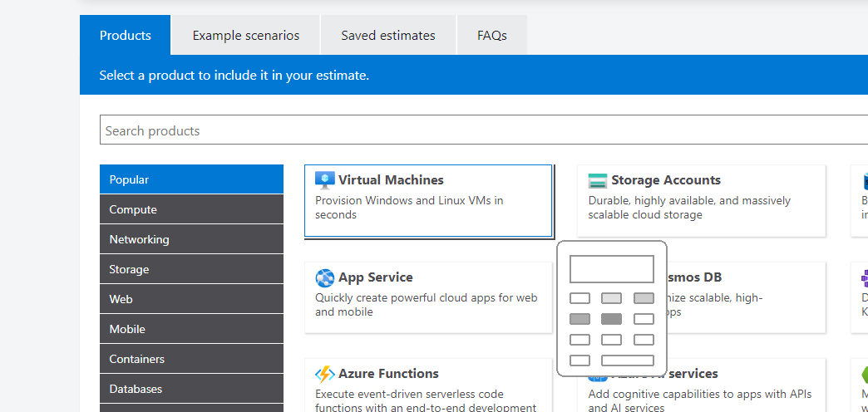Select the Products tab
Viewport: 868px width, 412px height.
(x=125, y=36)
